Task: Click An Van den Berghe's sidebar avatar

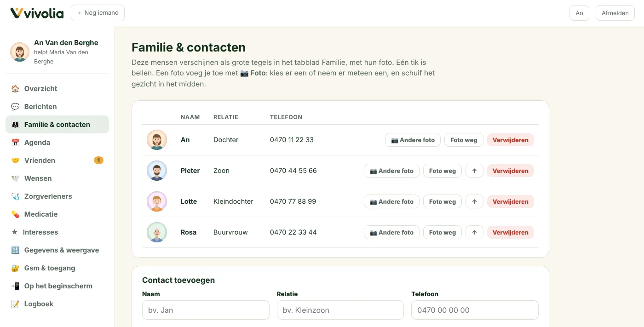Action: click(20, 52)
